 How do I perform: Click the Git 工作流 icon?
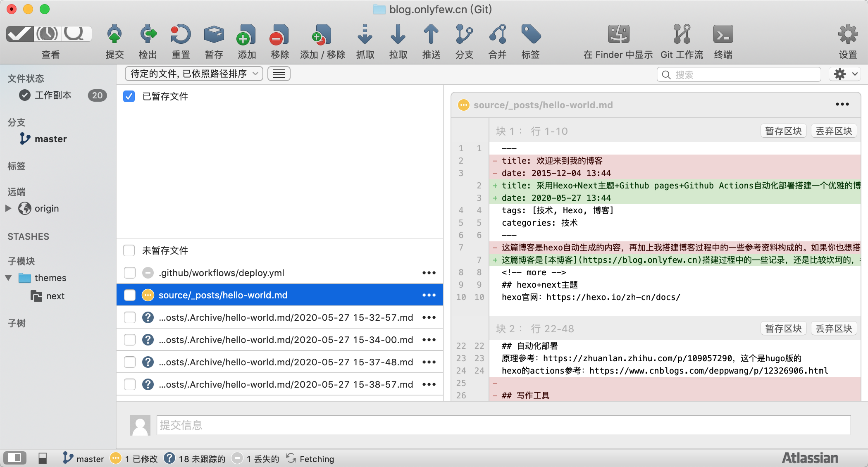(682, 35)
